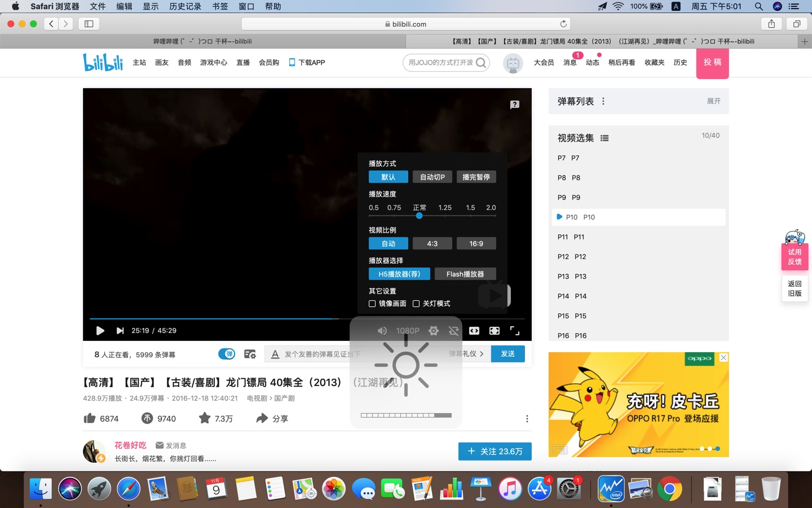
Task: Open 花卷好吃 uploader profile link
Action: point(130,445)
